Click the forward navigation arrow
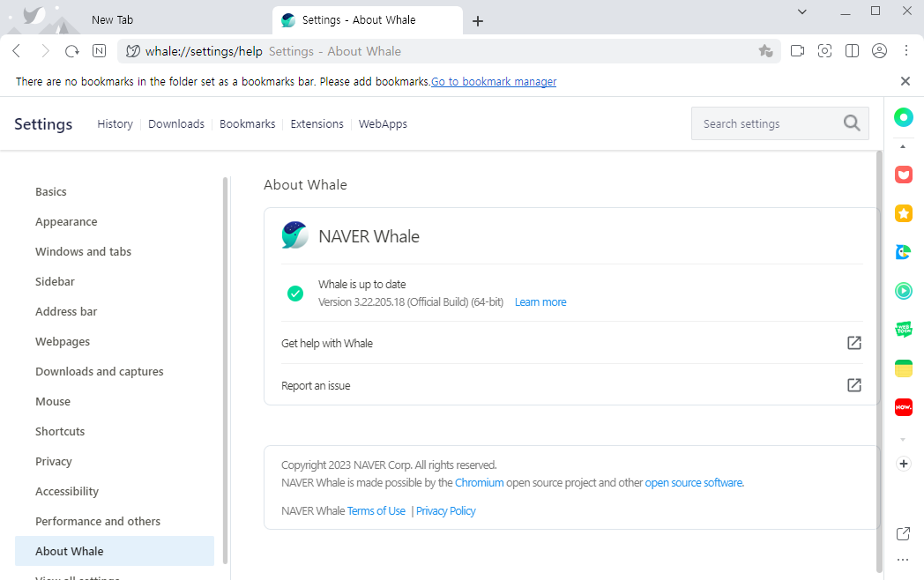The height and width of the screenshot is (580, 924). click(x=45, y=51)
